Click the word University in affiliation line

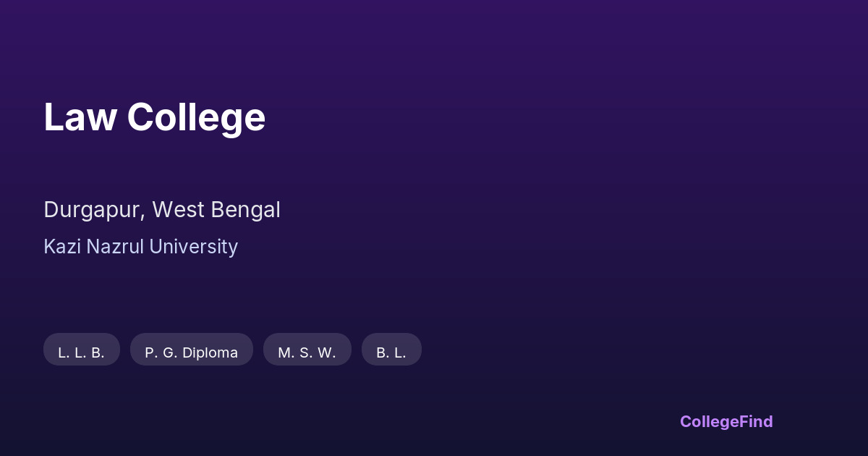(193, 247)
